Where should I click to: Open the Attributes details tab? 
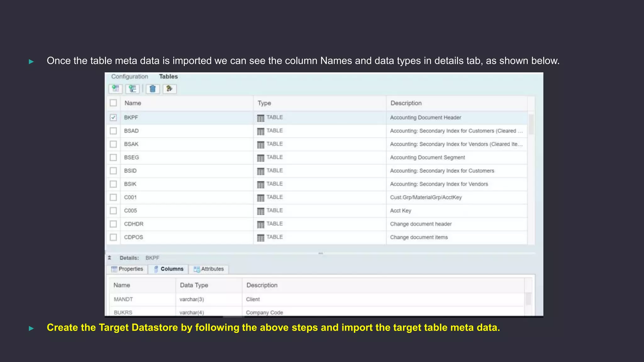tap(209, 269)
